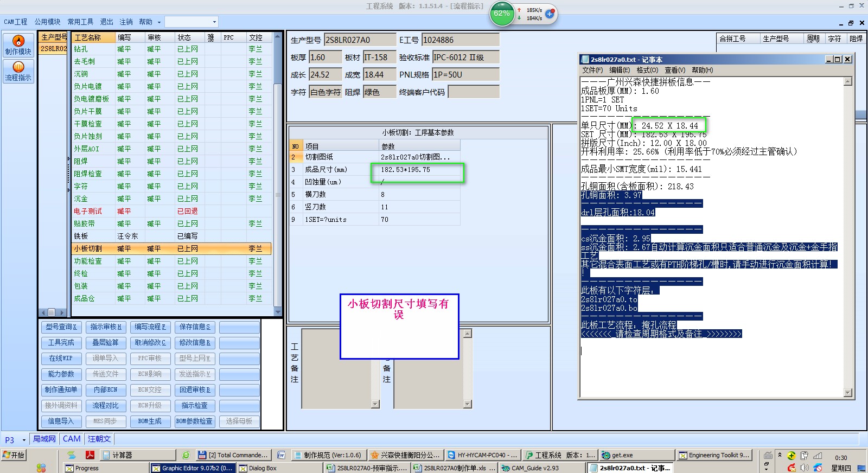Select the 小板切割 process row
The width and height of the screenshot is (868, 473).
[x=171, y=248]
